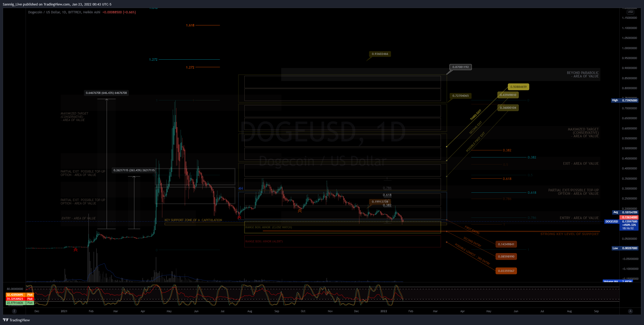644x325 pixels.
Task: Click THIRD EXIT diagonal label
Action: (x=476, y=115)
